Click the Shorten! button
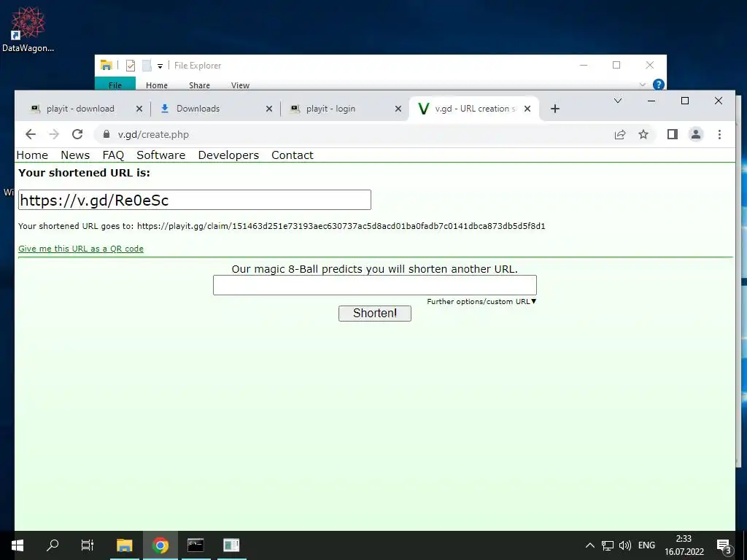The image size is (747, 560). click(x=374, y=314)
